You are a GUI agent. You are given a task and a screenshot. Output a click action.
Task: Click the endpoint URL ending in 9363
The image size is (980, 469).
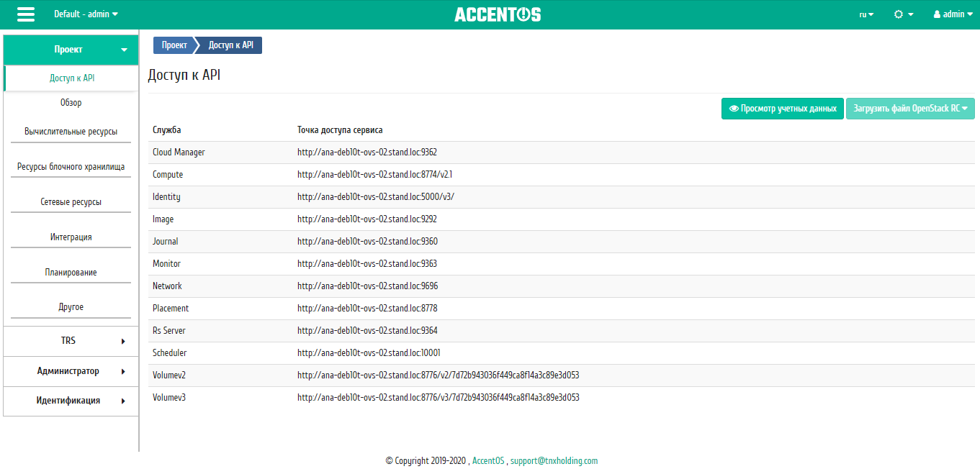tap(367, 264)
